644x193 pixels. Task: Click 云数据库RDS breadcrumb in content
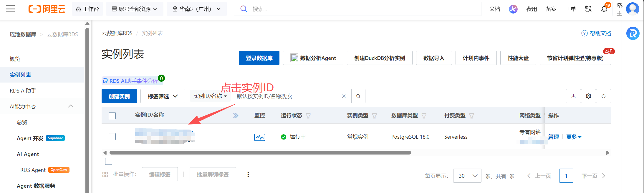tap(117, 33)
